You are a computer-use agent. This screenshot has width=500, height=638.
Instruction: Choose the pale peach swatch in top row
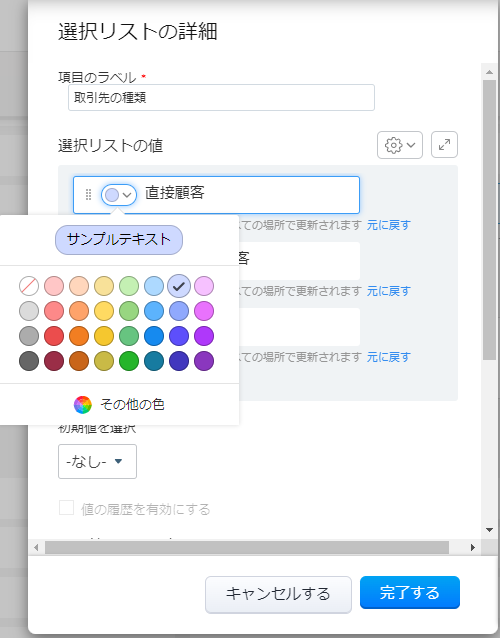(x=79, y=286)
